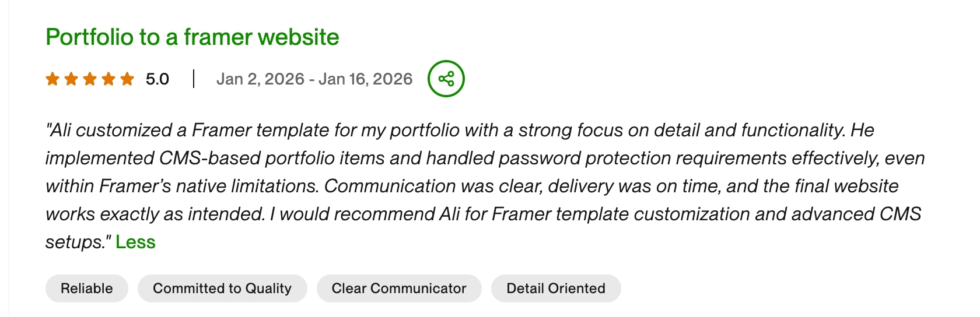Click the share icon beside the dates
980x317 pixels.
tap(446, 79)
